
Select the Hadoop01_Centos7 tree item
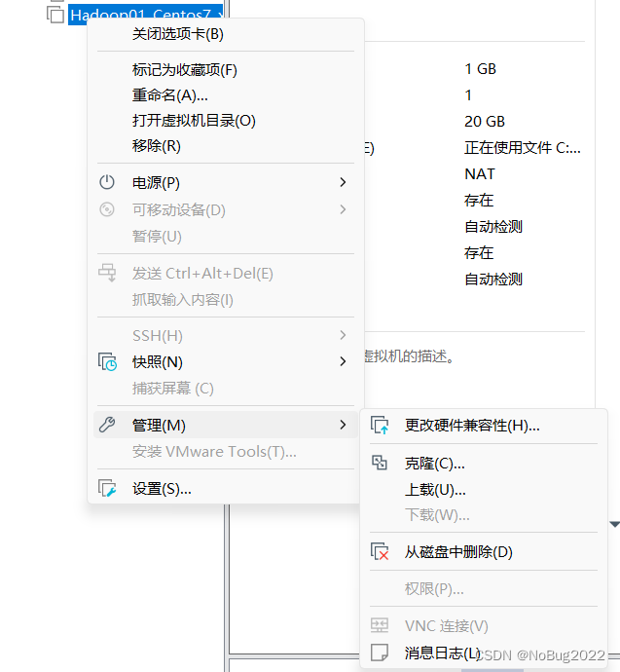click(145, 15)
